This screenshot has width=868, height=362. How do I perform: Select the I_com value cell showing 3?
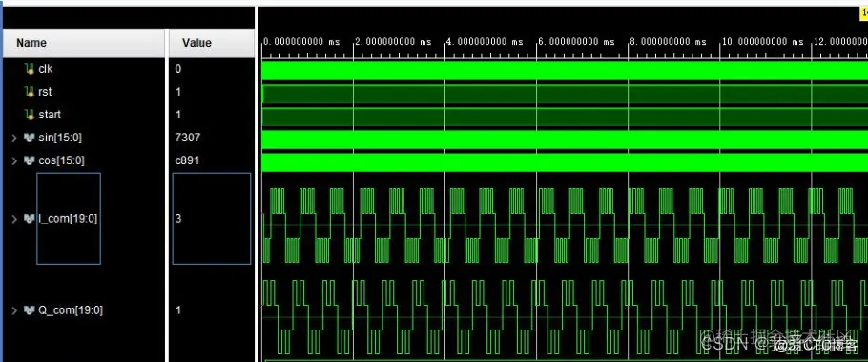(212, 219)
